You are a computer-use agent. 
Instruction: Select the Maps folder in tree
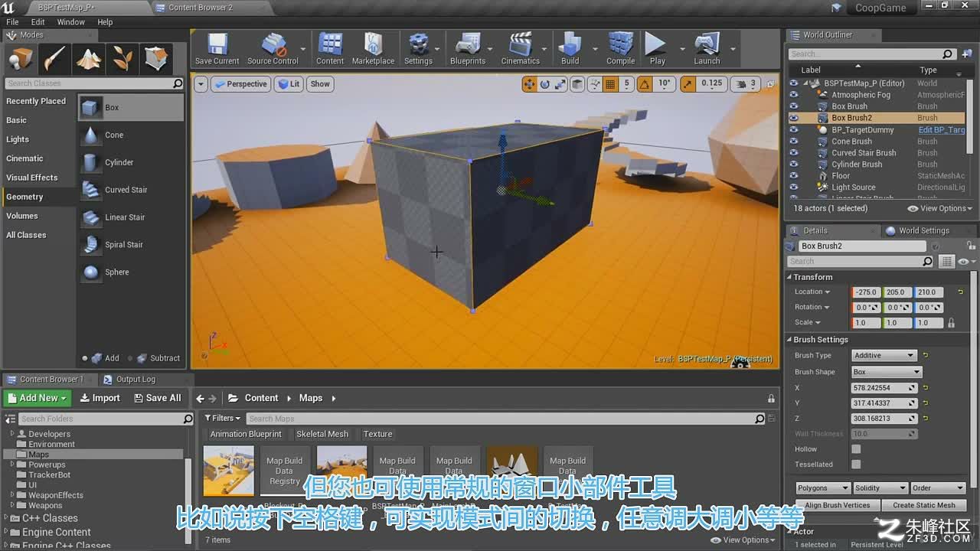[38, 455]
